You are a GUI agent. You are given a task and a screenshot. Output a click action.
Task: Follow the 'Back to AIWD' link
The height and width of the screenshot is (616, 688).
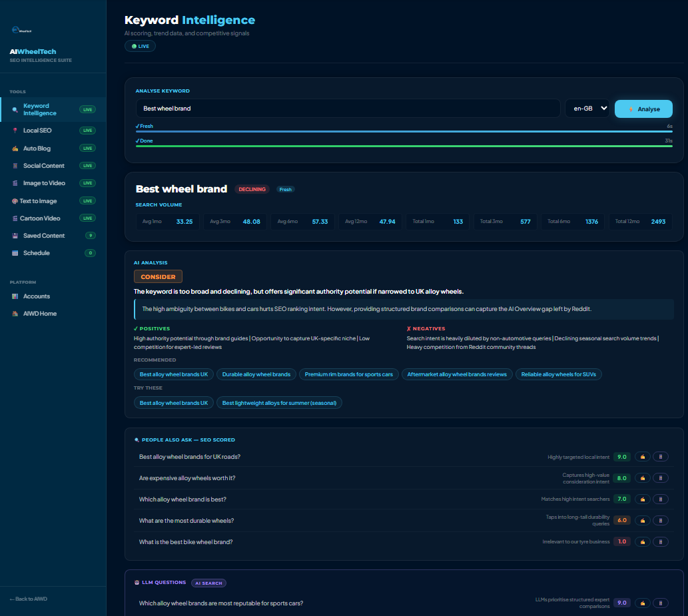[x=29, y=599]
